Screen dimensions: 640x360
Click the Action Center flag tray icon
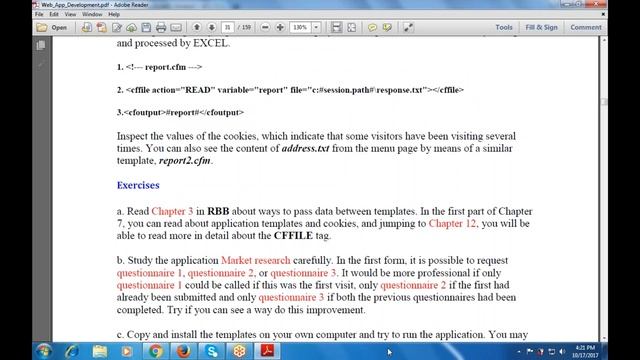530,351
